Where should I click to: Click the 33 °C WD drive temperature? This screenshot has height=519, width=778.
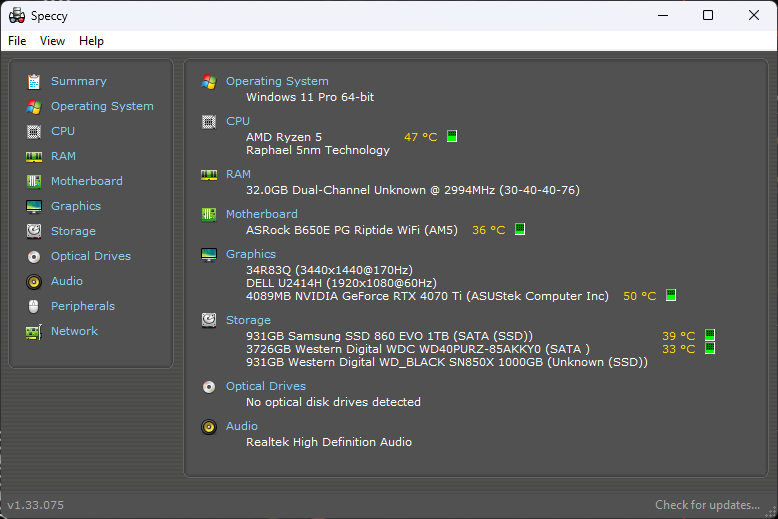[679, 349]
